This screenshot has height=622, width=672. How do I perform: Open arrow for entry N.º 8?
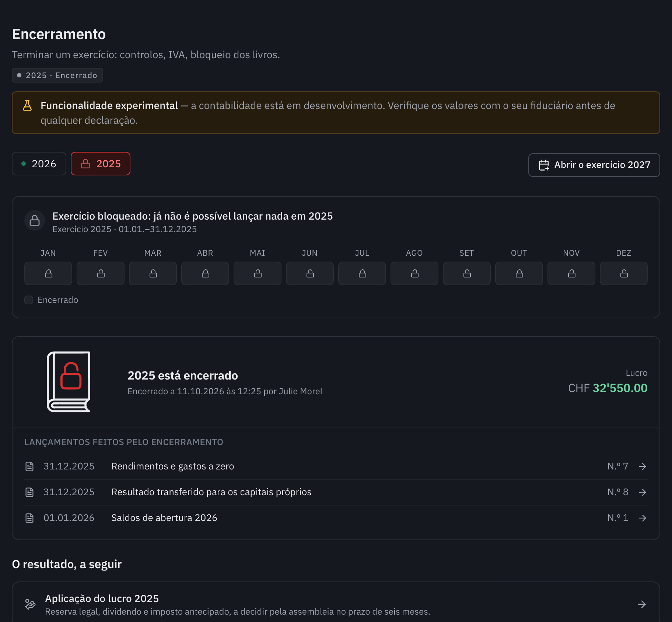[x=643, y=492]
